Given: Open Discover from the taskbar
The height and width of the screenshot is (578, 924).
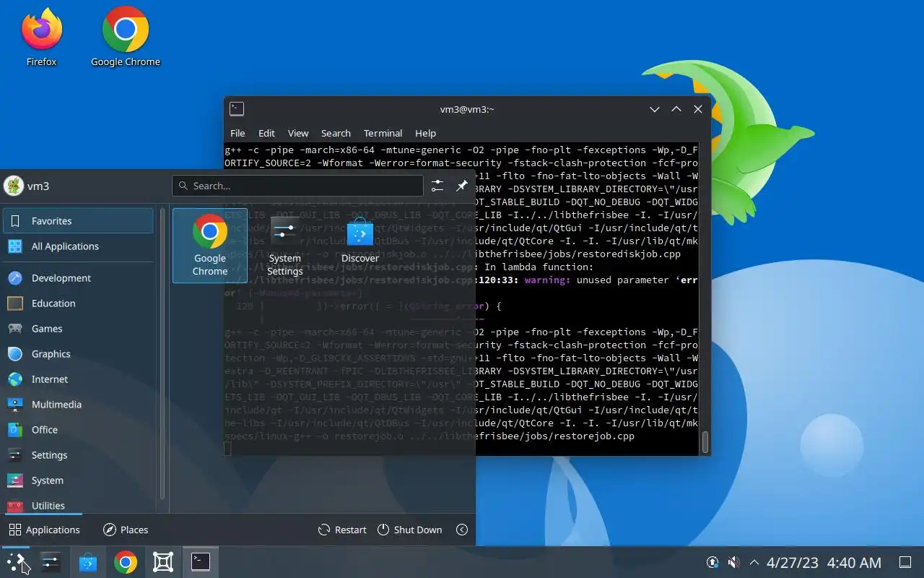Looking at the screenshot, I should pyautogui.click(x=88, y=562).
